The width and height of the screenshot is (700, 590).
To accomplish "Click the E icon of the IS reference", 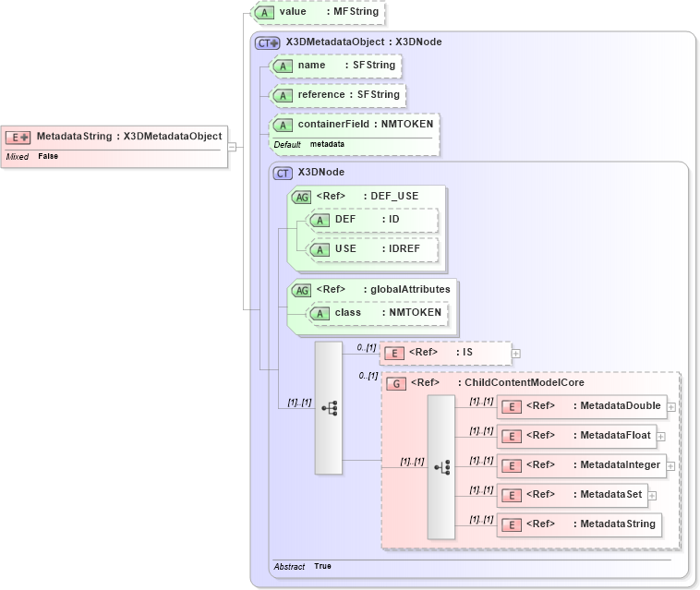I will pos(394,354).
